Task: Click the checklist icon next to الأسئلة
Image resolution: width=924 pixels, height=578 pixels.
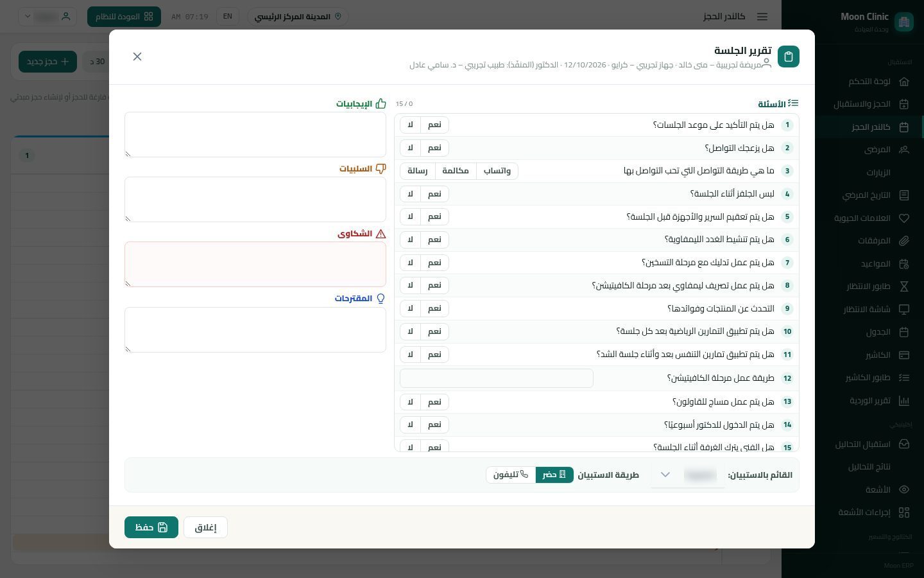Action: [x=794, y=103]
